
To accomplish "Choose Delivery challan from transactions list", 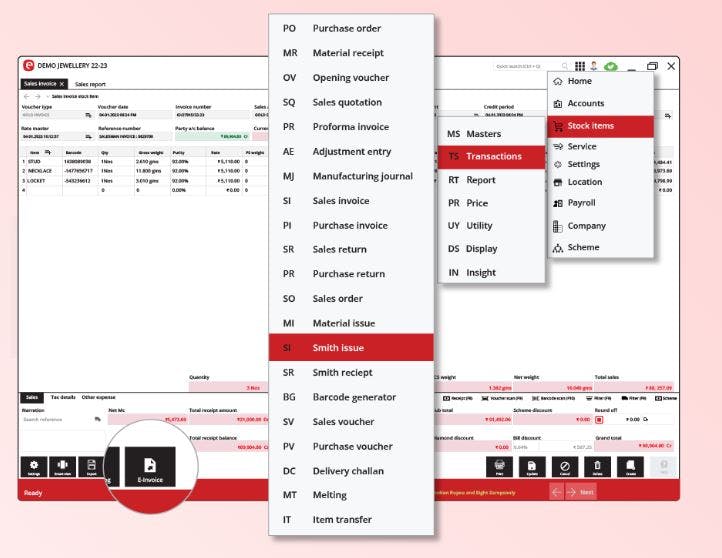I will pos(351,471).
